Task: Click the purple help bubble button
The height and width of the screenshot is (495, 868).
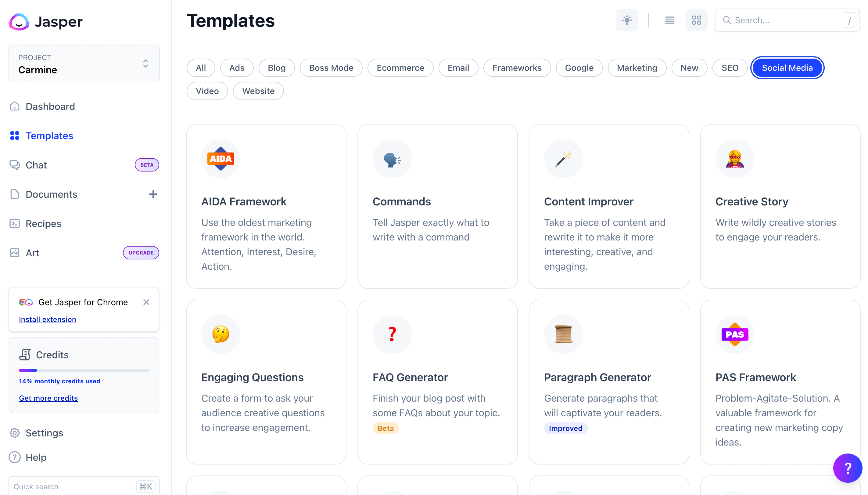Action: 848,468
